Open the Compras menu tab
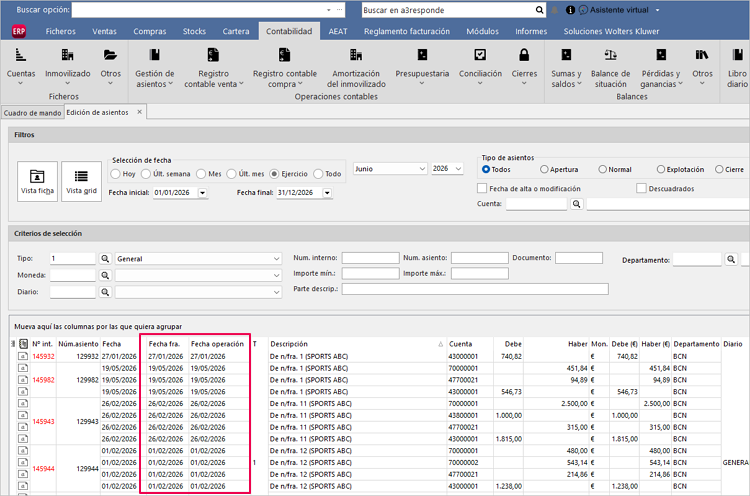This screenshot has height=496, width=750. point(150,31)
